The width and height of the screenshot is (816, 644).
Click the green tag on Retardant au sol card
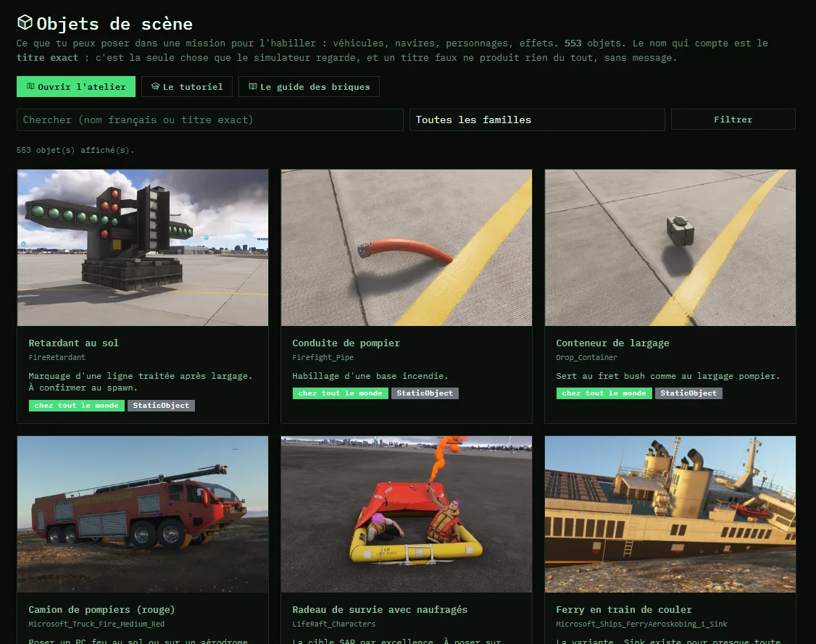pyautogui.click(x=77, y=406)
